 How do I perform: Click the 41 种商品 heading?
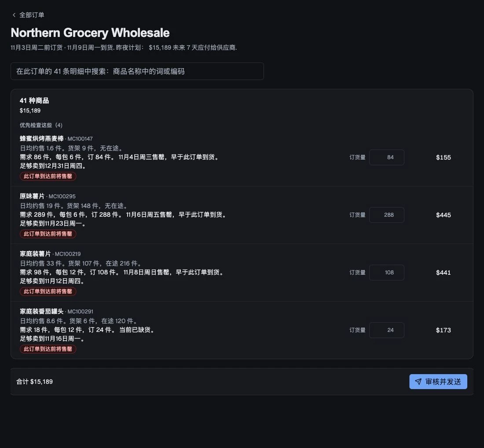(x=34, y=101)
